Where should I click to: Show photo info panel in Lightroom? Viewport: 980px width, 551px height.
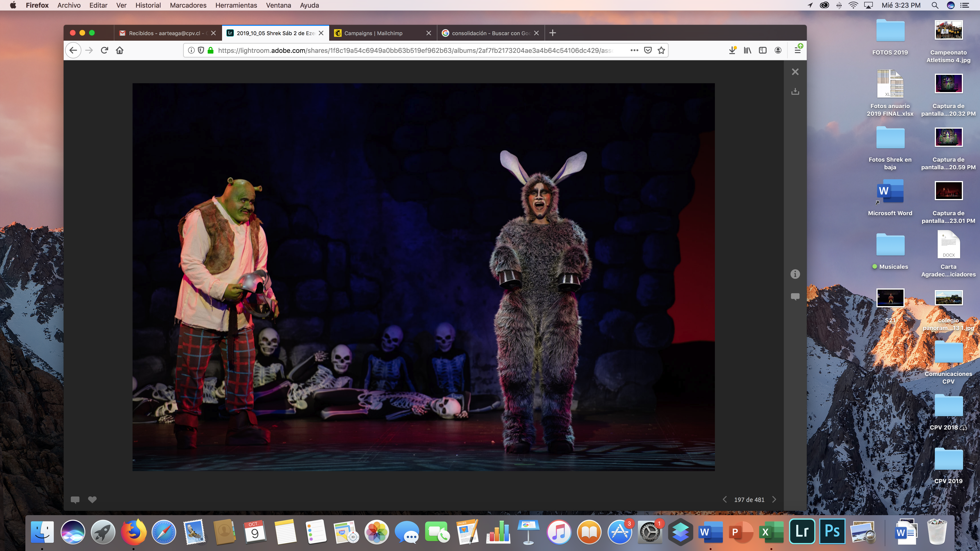point(795,274)
